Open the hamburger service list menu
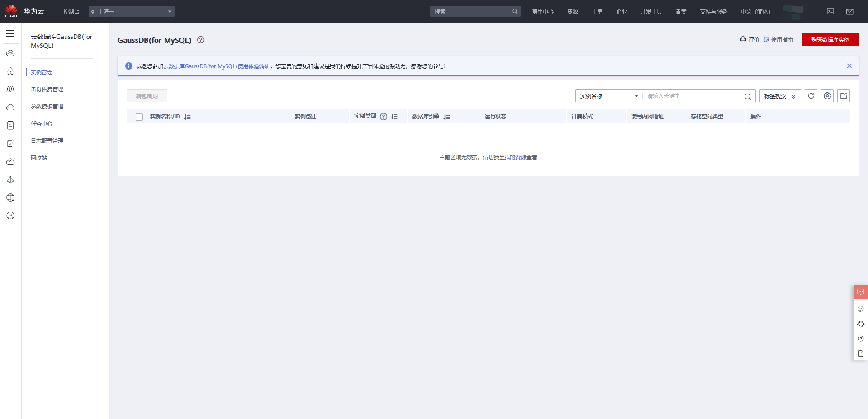 click(x=10, y=33)
